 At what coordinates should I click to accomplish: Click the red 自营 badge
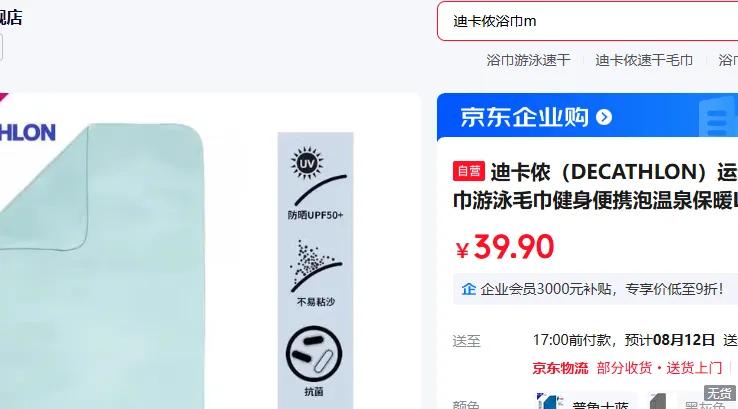coord(469,171)
